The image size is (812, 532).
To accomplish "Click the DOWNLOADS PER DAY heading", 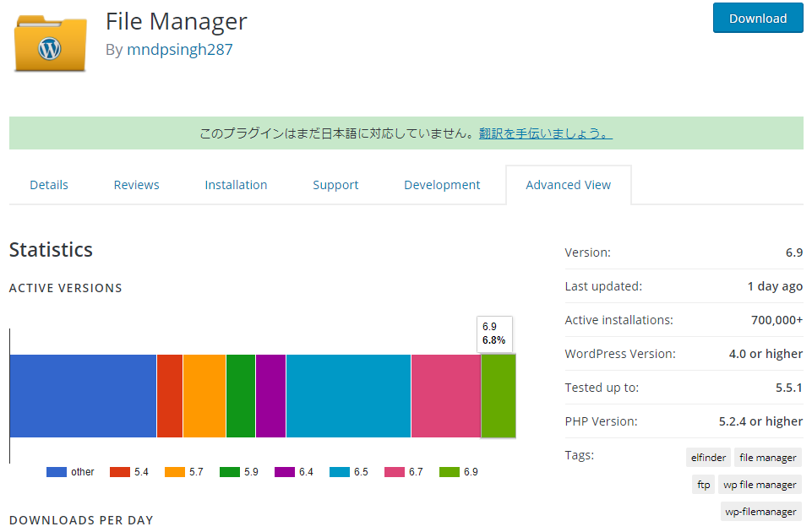I will (81, 520).
